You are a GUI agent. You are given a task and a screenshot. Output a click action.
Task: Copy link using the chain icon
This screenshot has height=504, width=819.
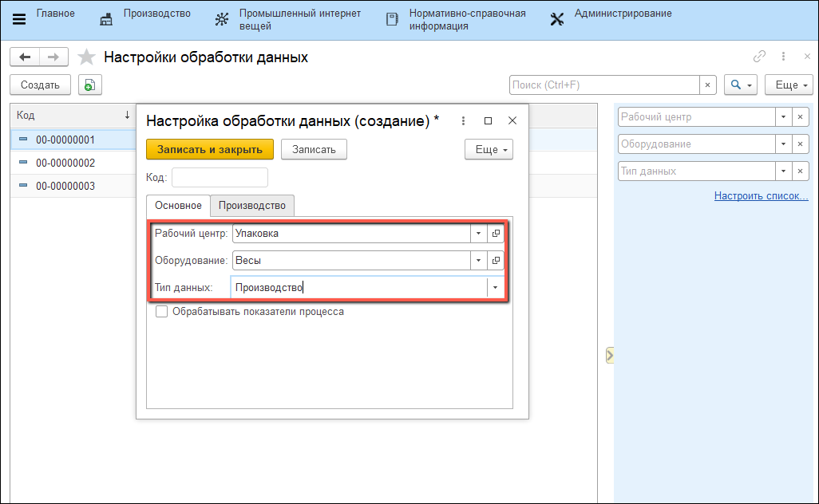point(759,57)
